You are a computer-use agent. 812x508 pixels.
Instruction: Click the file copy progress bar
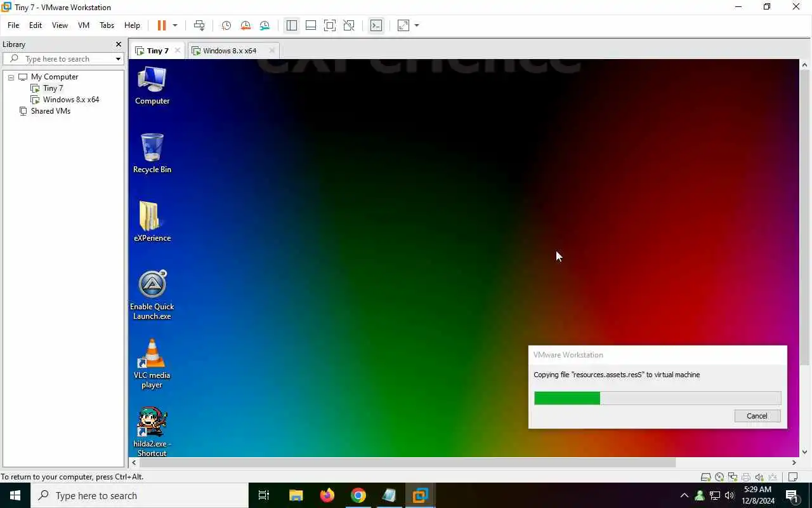[658, 398]
